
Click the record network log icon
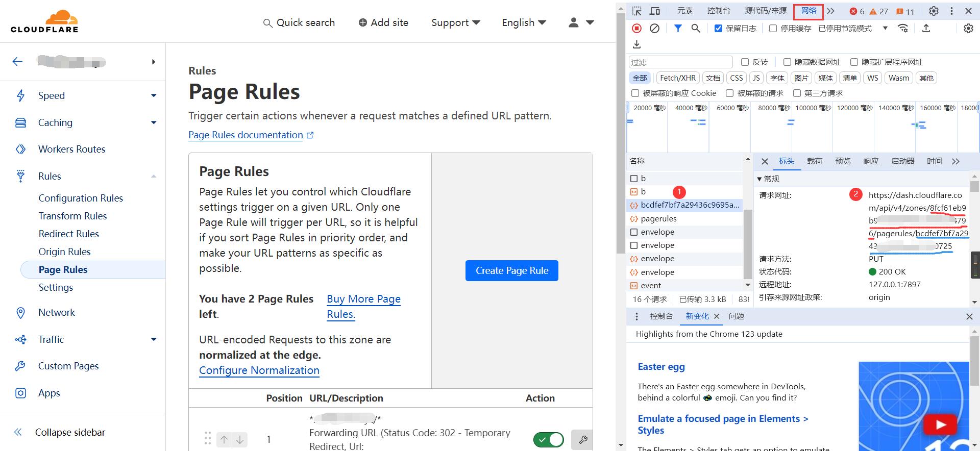[636, 29]
